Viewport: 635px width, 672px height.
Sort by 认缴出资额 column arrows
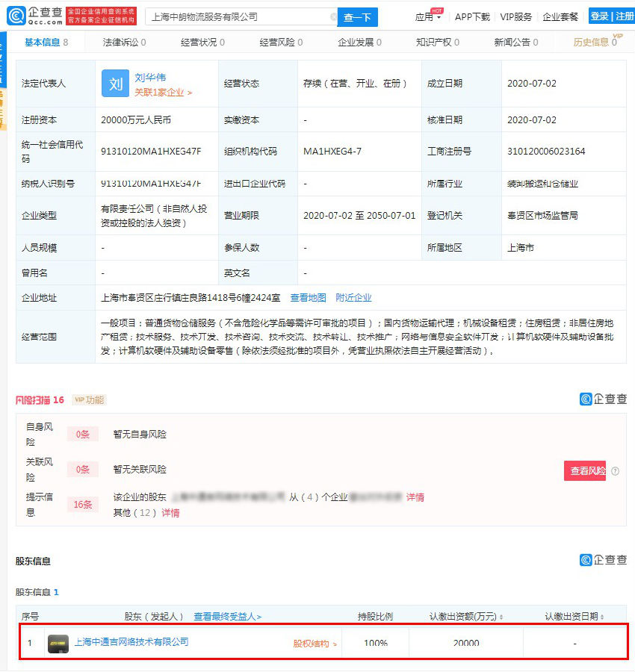click(501, 617)
